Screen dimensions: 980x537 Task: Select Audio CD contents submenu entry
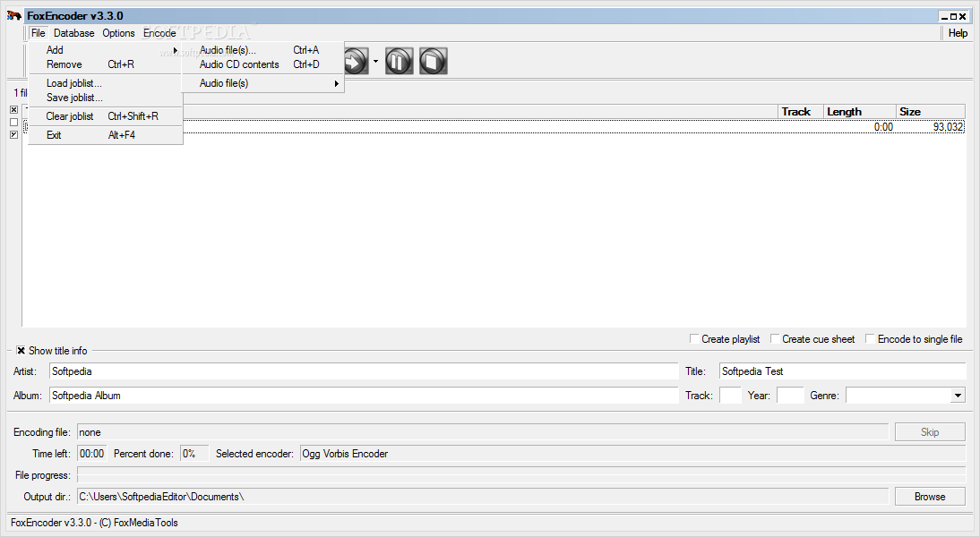[262, 64]
